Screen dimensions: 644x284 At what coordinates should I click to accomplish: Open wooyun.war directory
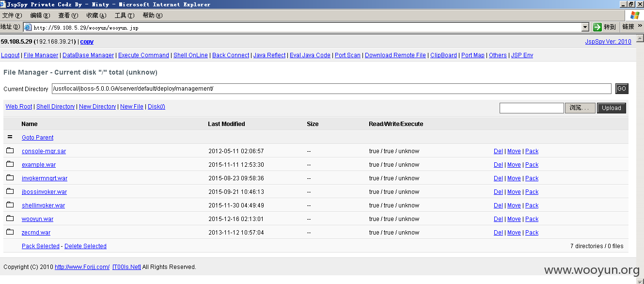point(38,219)
